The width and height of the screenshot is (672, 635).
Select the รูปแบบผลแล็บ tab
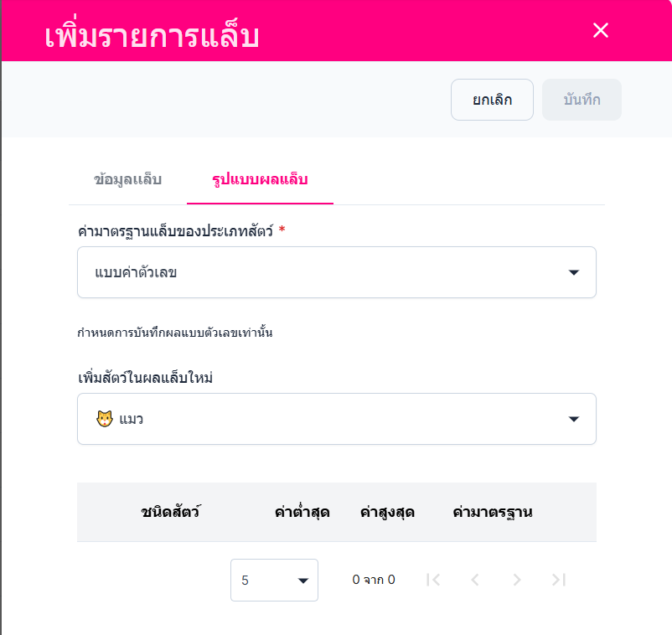click(x=260, y=179)
